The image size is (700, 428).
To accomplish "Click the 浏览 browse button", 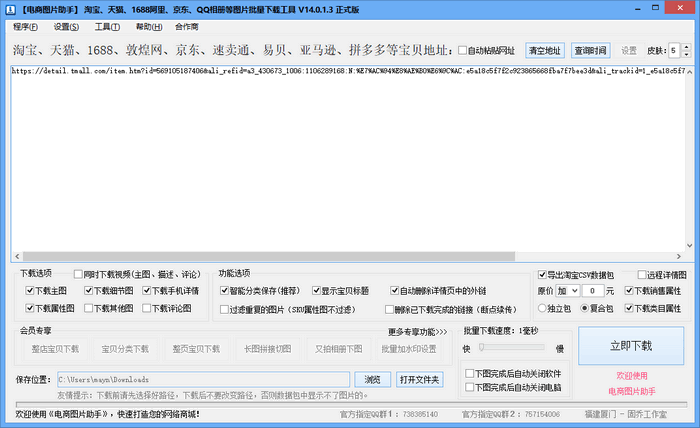I will pos(372,380).
